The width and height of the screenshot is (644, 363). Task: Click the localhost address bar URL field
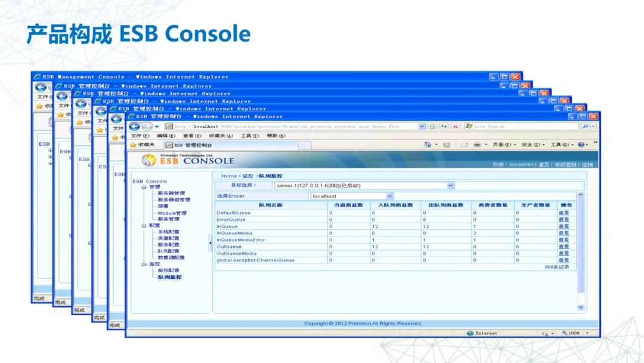pos(291,127)
